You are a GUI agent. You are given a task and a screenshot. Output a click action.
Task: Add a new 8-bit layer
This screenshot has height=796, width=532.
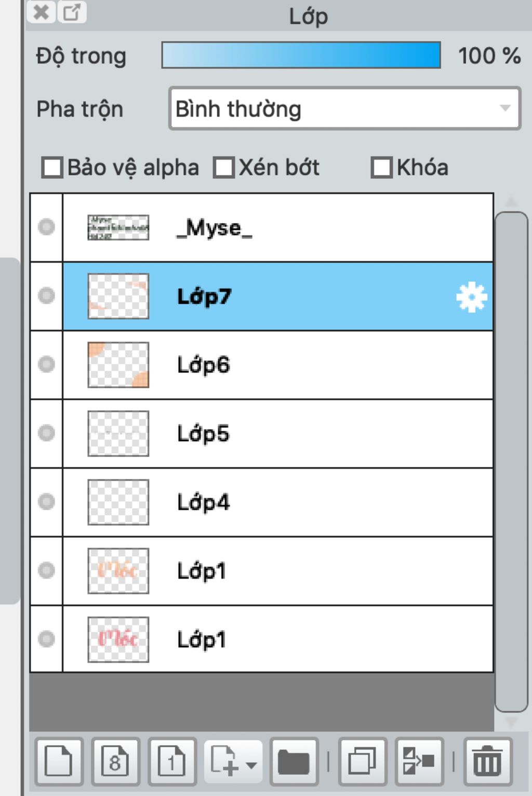[115, 761]
